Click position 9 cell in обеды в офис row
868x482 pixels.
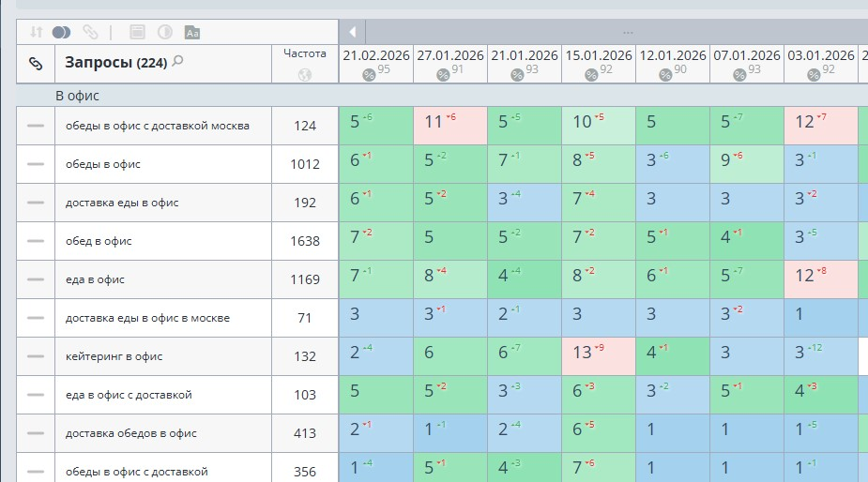click(747, 164)
